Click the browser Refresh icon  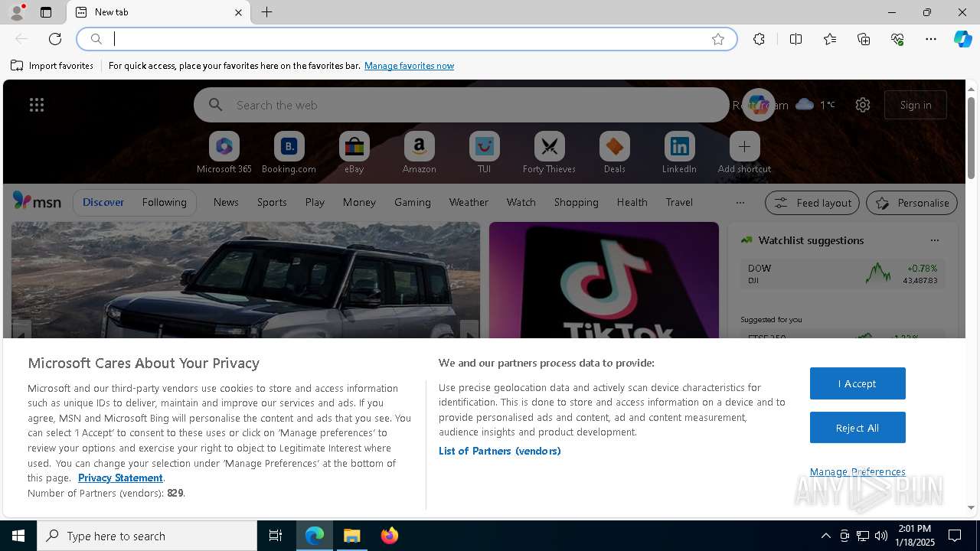55,39
